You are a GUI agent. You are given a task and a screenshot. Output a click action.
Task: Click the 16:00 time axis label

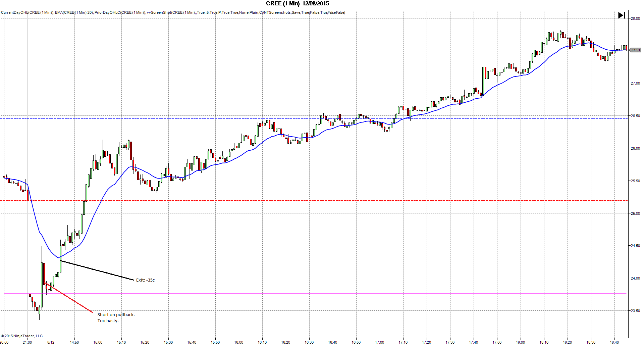click(239, 342)
